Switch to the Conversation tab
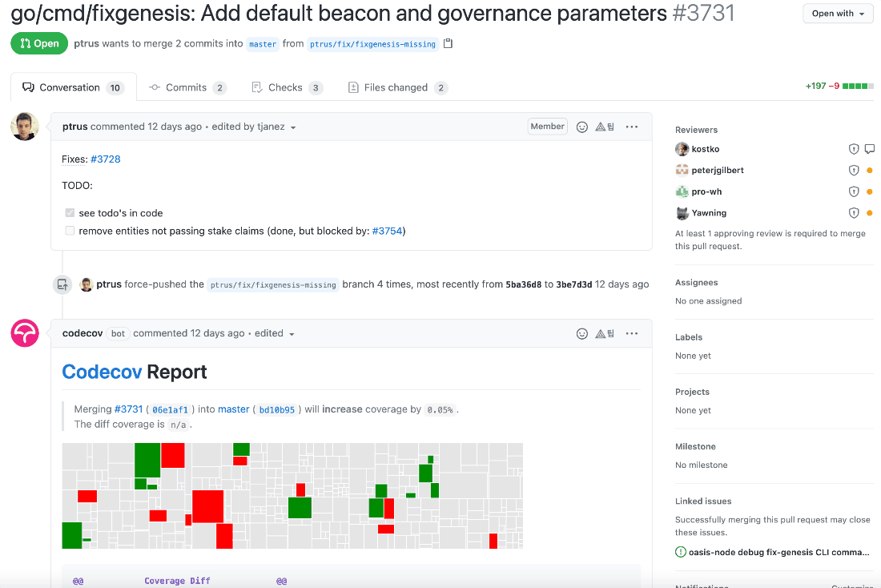 (74, 87)
